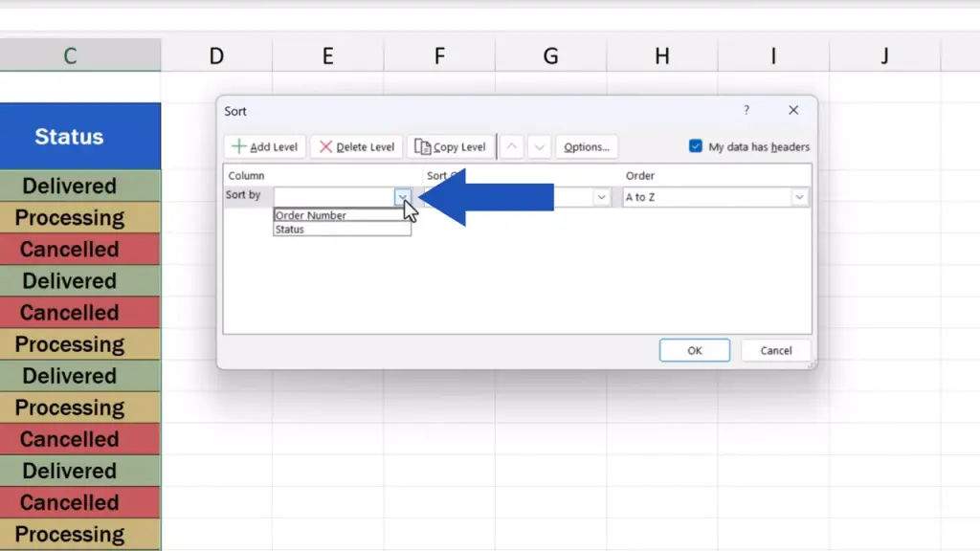Click the Cancel button

[776, 350]
